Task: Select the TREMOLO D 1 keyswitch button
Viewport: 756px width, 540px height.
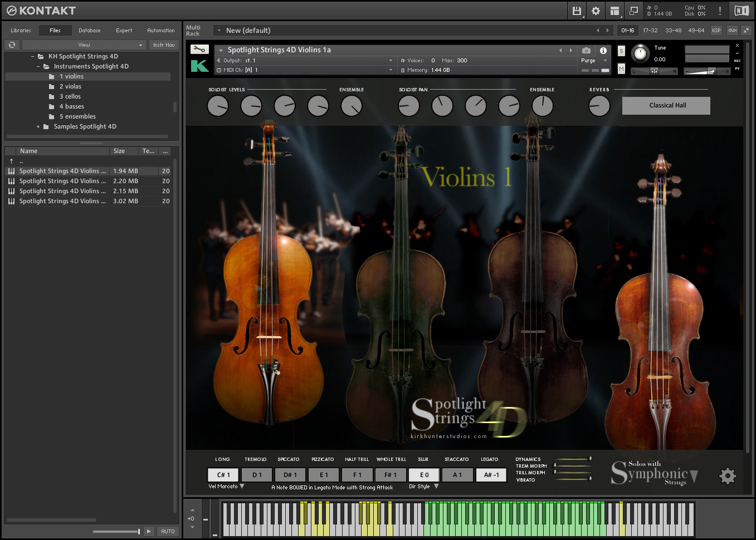Action: [x=257, y=475]
